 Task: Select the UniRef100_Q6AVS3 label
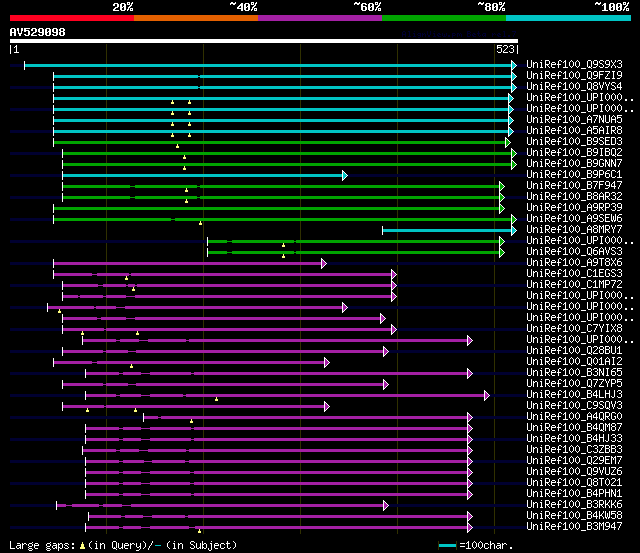tap(574, 251)
